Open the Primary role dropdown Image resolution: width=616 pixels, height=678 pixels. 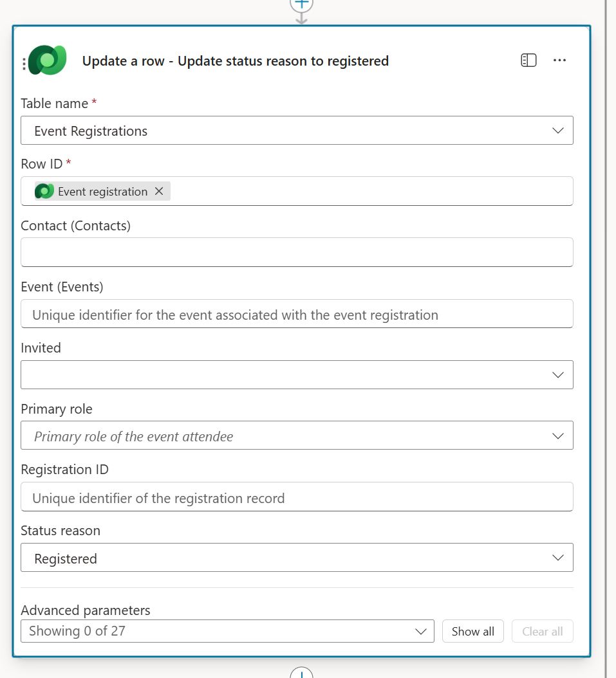click(557, 435)
